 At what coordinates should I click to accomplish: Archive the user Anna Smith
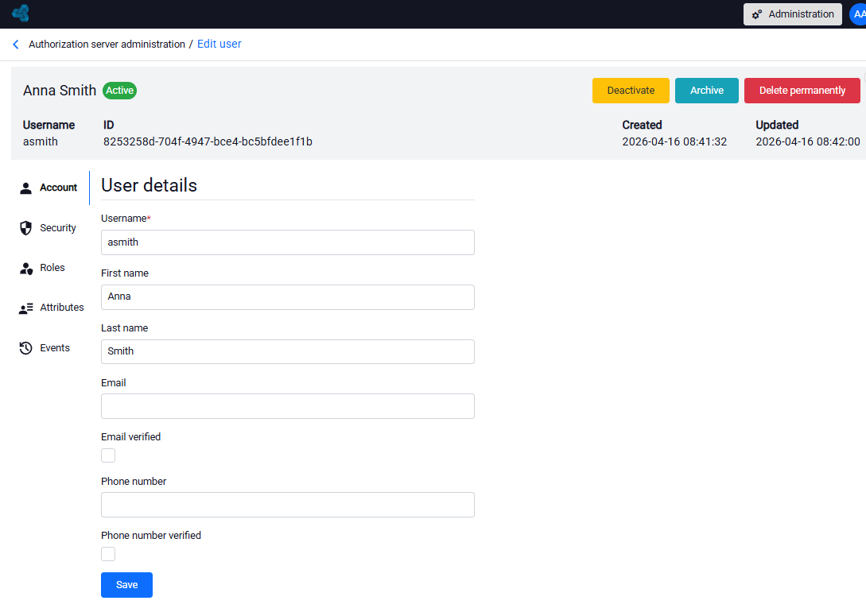tap(706, 91)
